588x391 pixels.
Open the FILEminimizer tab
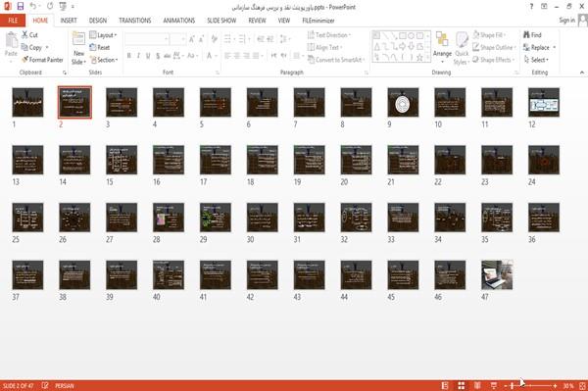pyautogui.click(x=318, y=21)
